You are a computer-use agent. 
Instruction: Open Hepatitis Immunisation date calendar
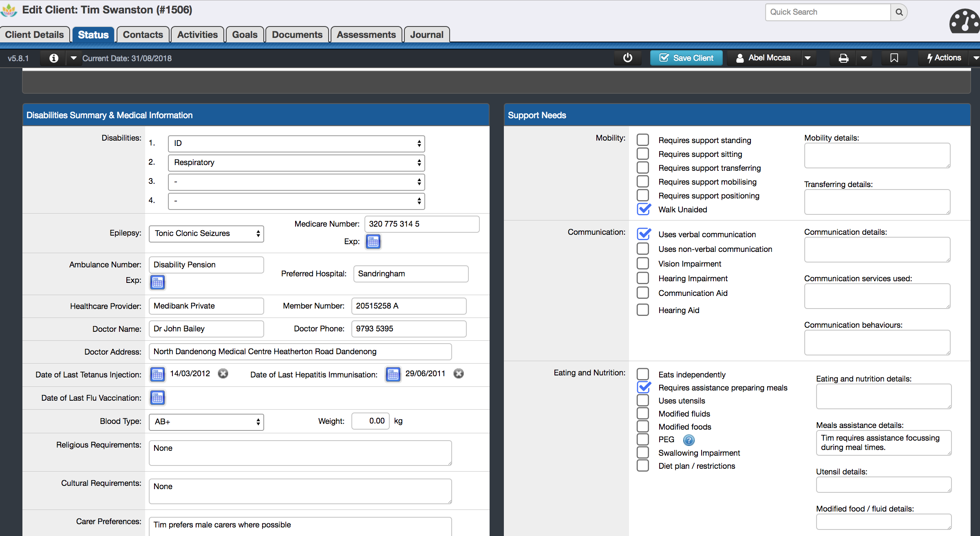pyautogui.click(x=393, y=374)
